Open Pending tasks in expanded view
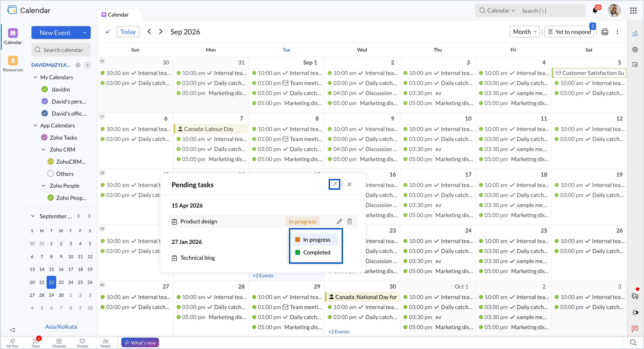This screenshot has width=644, height=349. pyautogui.click(x=334, y=184)
